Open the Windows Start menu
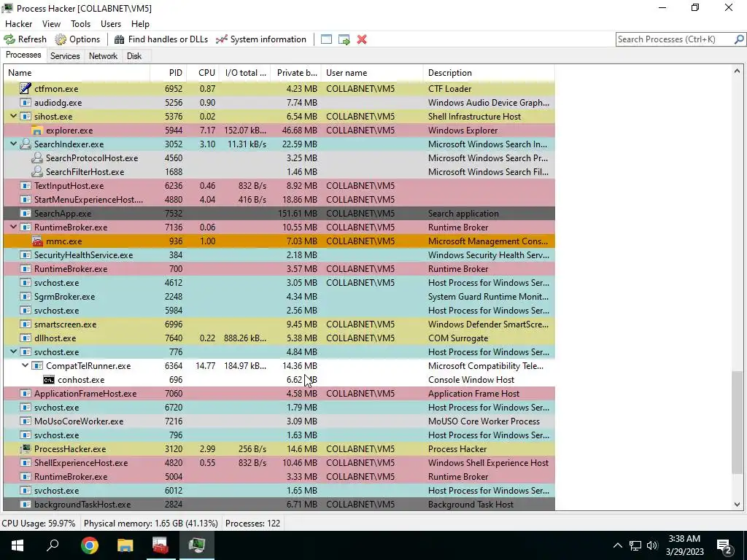 click(x=18, y=545)
